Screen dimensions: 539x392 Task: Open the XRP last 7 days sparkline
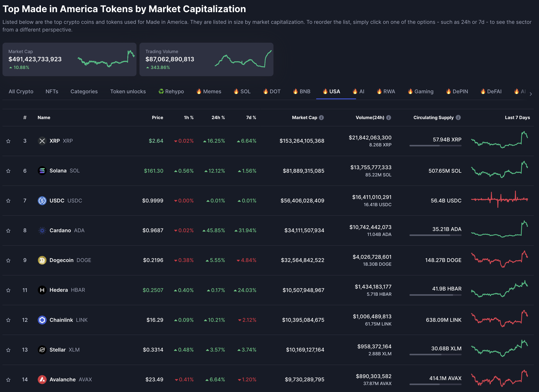(500, 140)
